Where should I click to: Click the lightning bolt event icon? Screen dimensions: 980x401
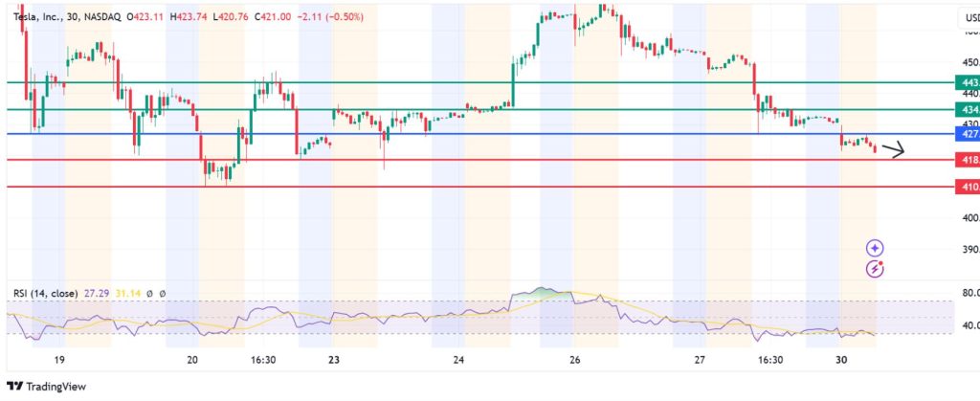pyautogui.click(x=875, y=269)
